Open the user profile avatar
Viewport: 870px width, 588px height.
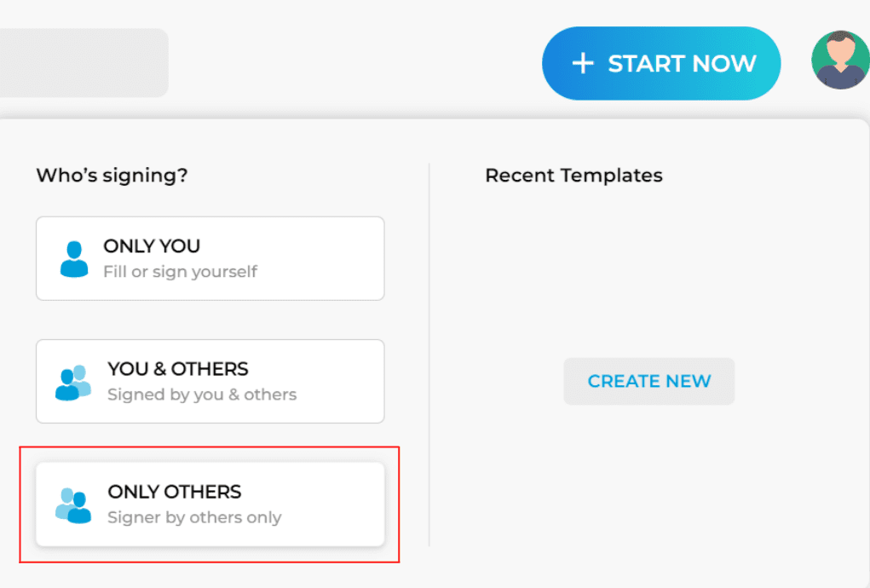coord(840,60)
